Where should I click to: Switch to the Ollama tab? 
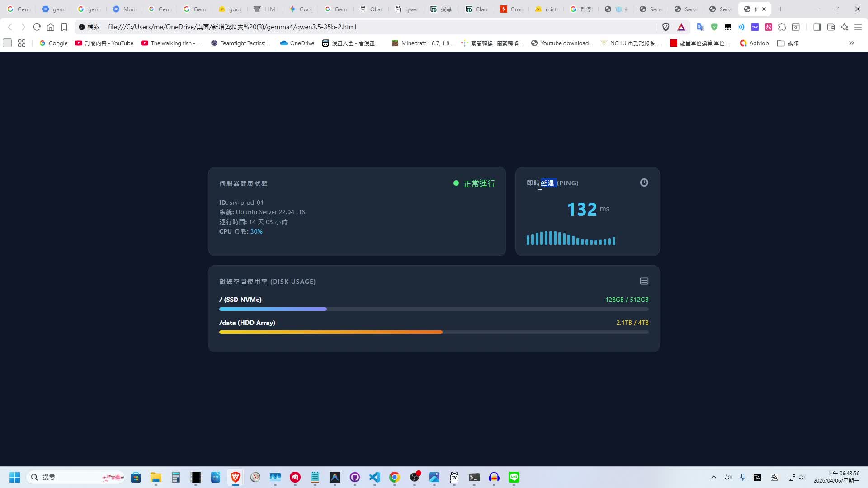pos(371,9)
